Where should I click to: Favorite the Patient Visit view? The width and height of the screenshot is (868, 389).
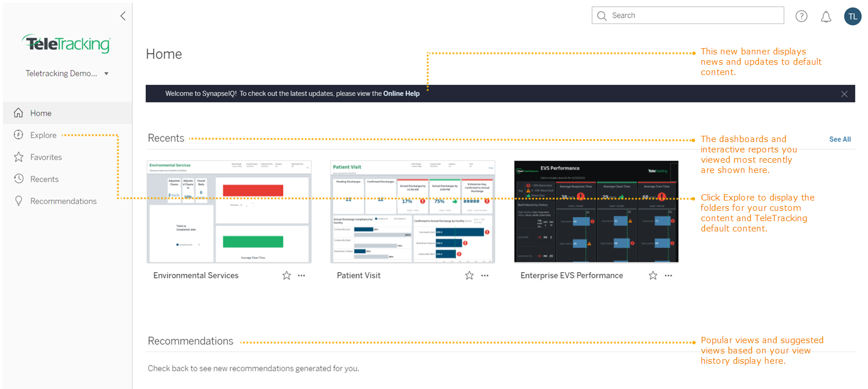(x=469, y=276)
